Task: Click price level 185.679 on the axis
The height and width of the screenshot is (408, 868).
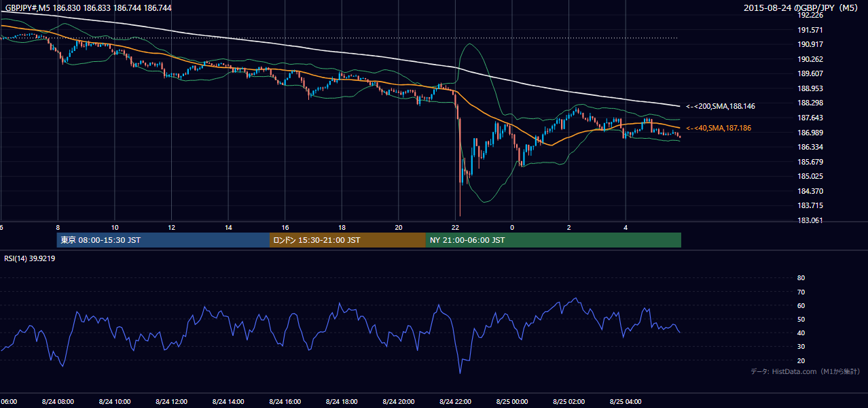Action: 810,163
